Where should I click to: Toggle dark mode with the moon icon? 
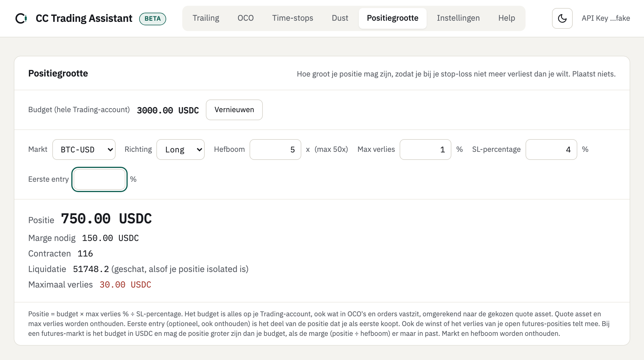(x=562, y=18)
